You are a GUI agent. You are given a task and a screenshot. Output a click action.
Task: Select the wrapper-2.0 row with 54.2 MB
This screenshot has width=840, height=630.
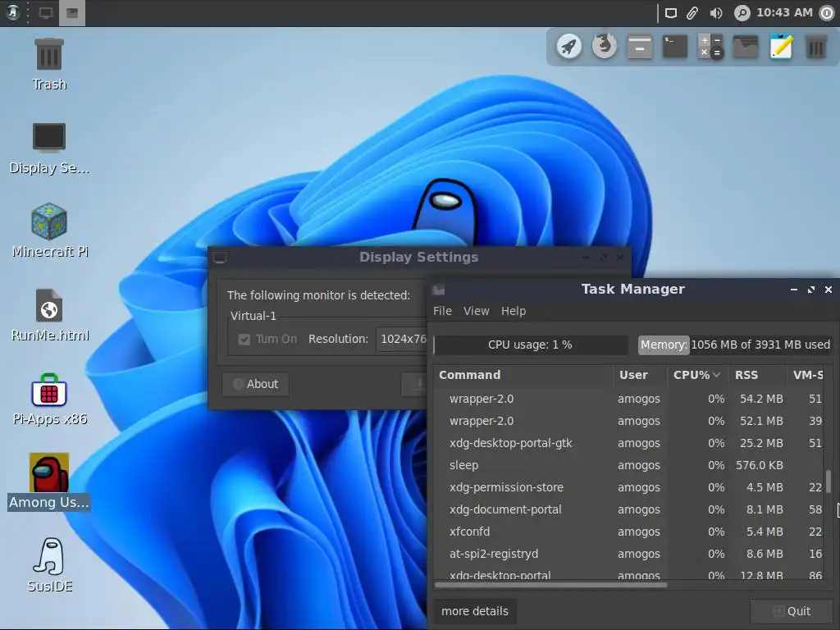pyautogui.click(x=629, y=399)
